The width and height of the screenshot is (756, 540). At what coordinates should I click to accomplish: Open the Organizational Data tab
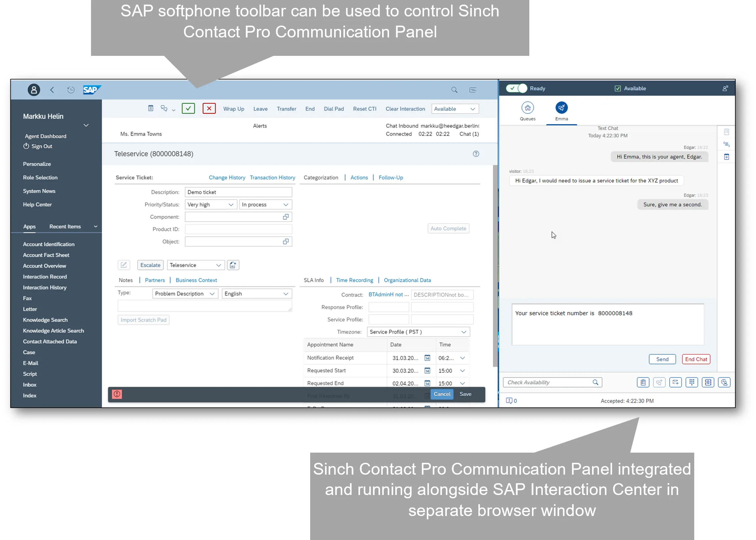click(407, 280)
